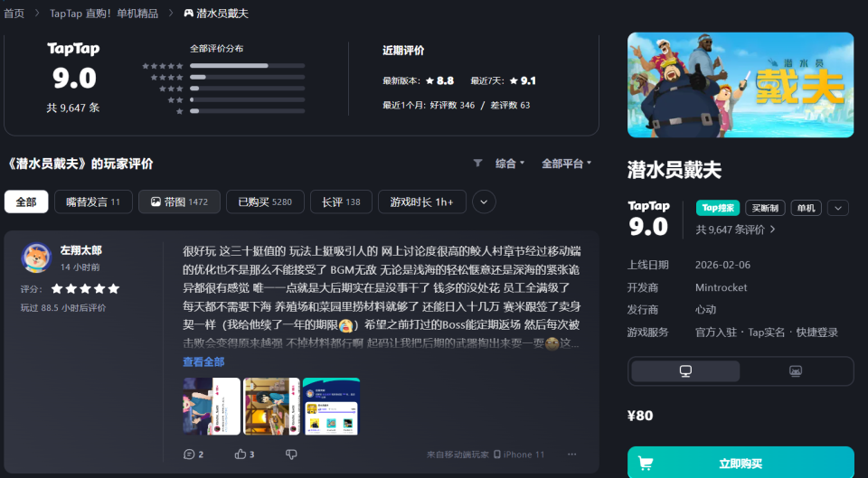Click the 单机 tag
The height and width of the screenshot is (478, 868).
coord(806,208)
